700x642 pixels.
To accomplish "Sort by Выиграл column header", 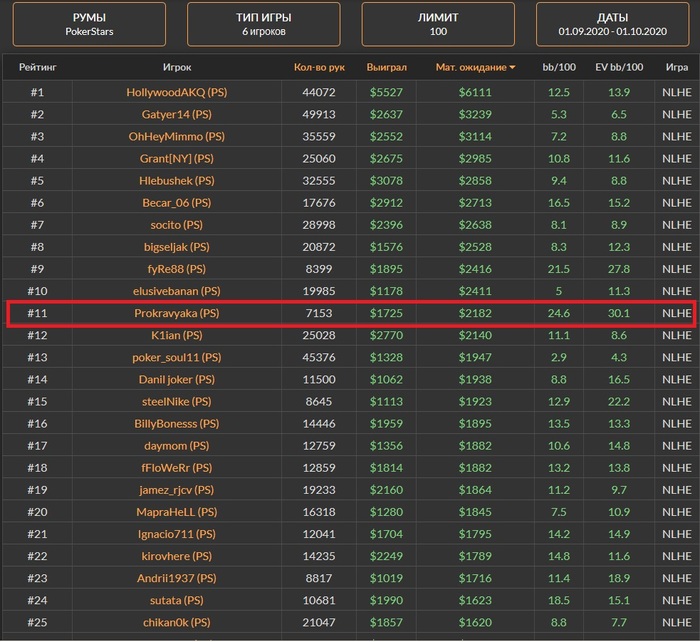I will tap(387, 67).
